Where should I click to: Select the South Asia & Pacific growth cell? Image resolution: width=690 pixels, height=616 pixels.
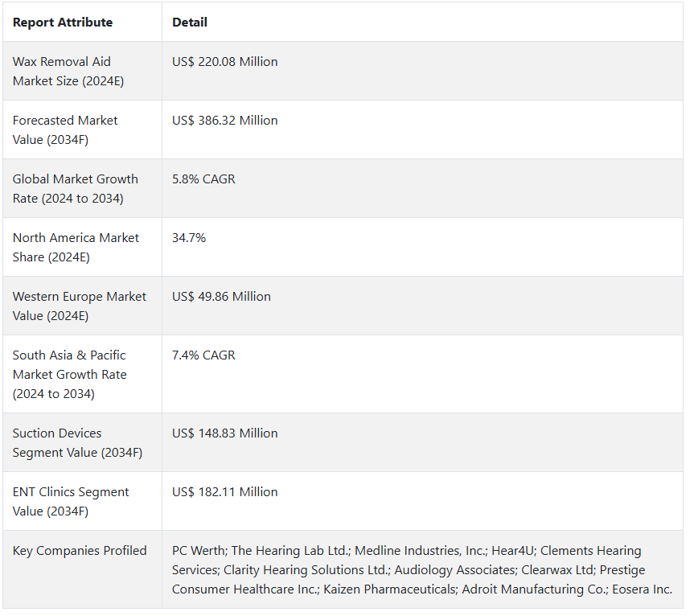[x=70, y=375]
